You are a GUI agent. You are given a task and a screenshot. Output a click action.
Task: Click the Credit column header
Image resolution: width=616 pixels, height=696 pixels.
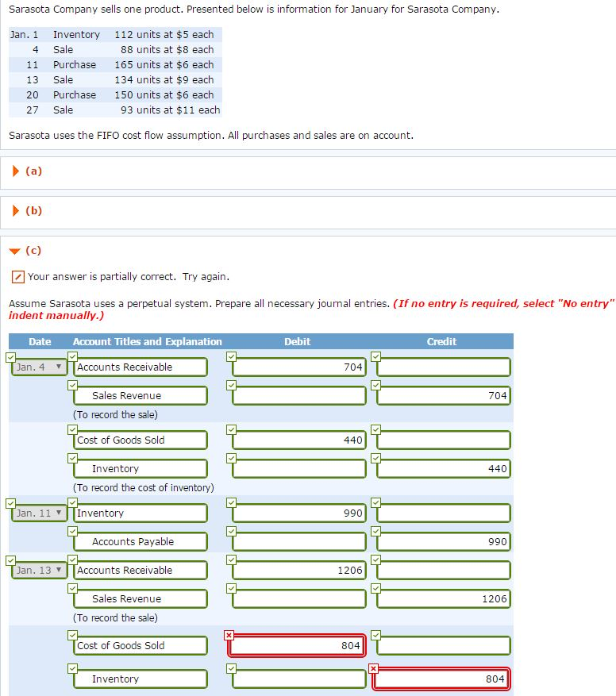point(441,341)
